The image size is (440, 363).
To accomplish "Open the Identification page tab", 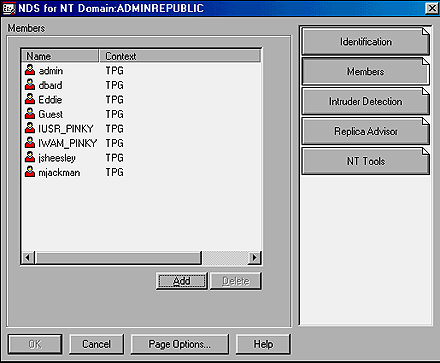I will 366,42.
